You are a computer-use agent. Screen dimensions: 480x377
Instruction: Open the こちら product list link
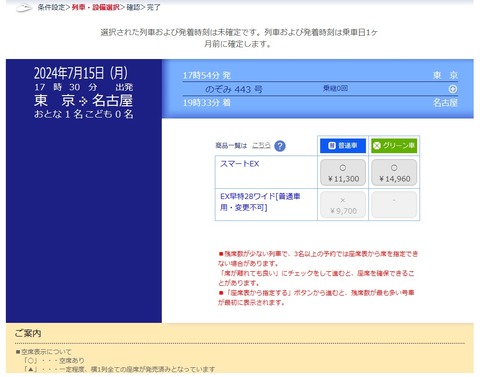click(261, 145)
